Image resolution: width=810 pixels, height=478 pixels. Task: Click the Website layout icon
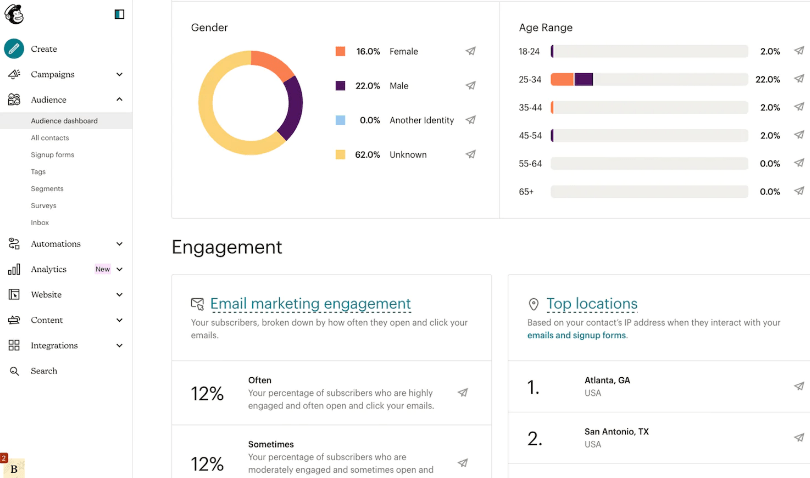[x=14, y=294]
